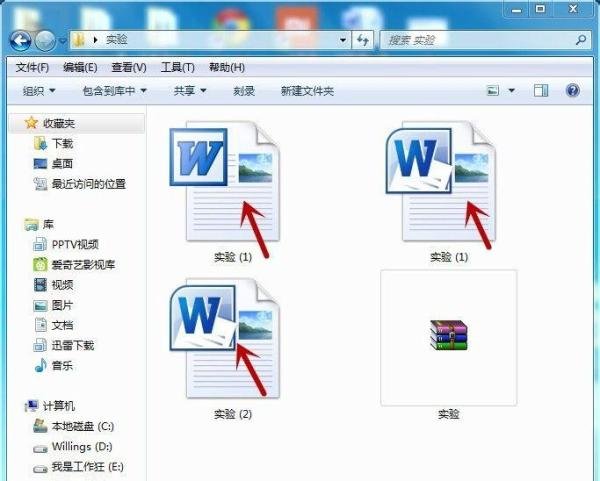The image size is (600, 481).
Task: Click the film strip icon beside 视频
Action: tap(40, 285)
